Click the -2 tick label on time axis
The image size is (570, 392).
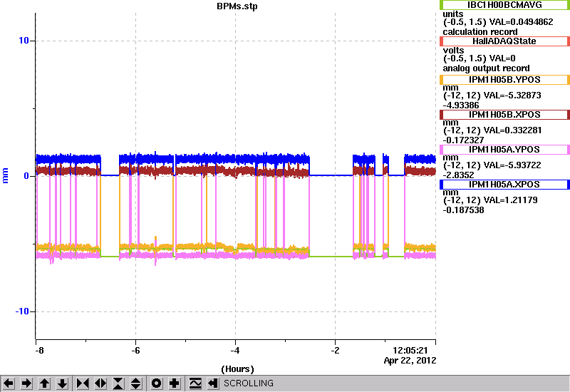point(335,351)
